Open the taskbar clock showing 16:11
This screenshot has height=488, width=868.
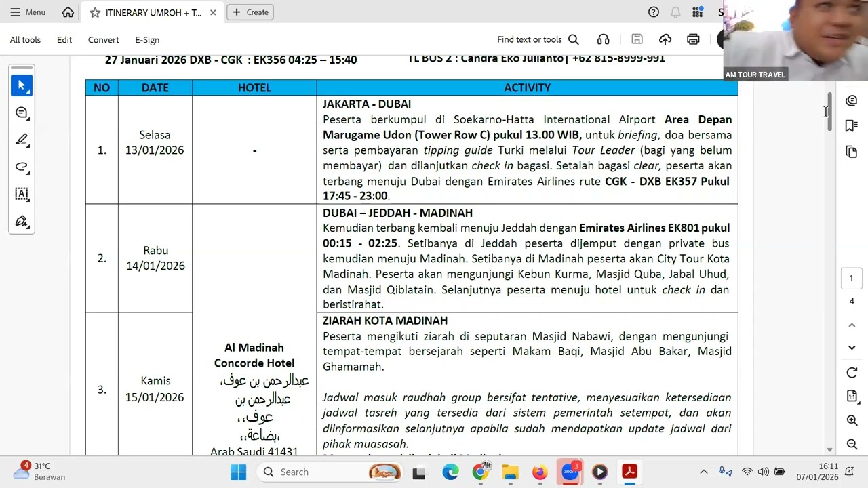coord(817,472)
